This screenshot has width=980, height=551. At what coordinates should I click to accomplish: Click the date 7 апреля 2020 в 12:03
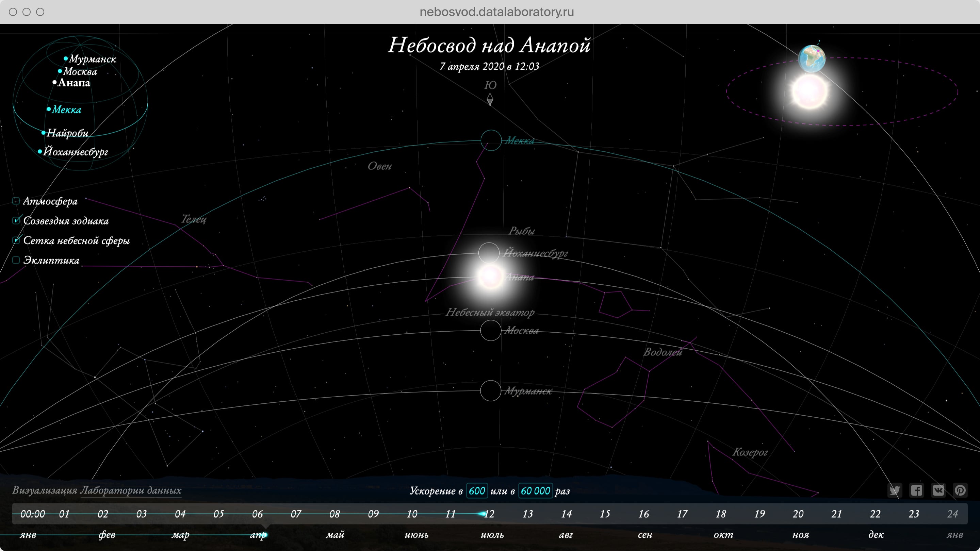pos(489,67)
